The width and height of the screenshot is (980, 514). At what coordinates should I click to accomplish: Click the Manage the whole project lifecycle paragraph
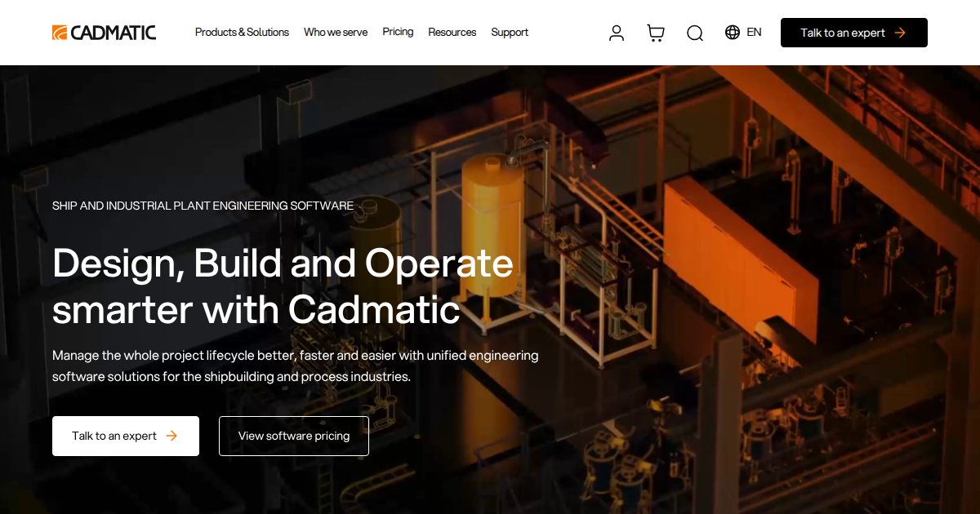pyautogui.click(x=296, y=366)
